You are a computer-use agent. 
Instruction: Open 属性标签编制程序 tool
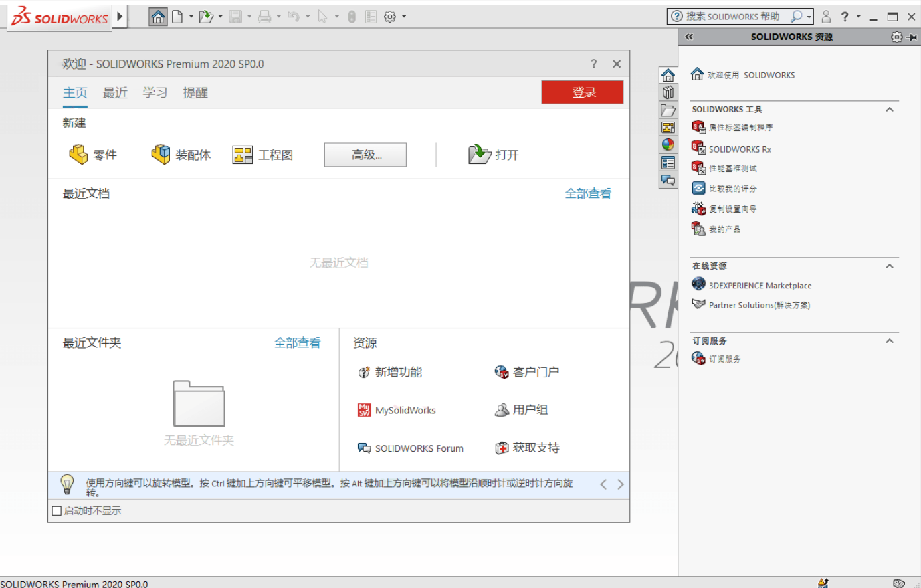(732, 127)
